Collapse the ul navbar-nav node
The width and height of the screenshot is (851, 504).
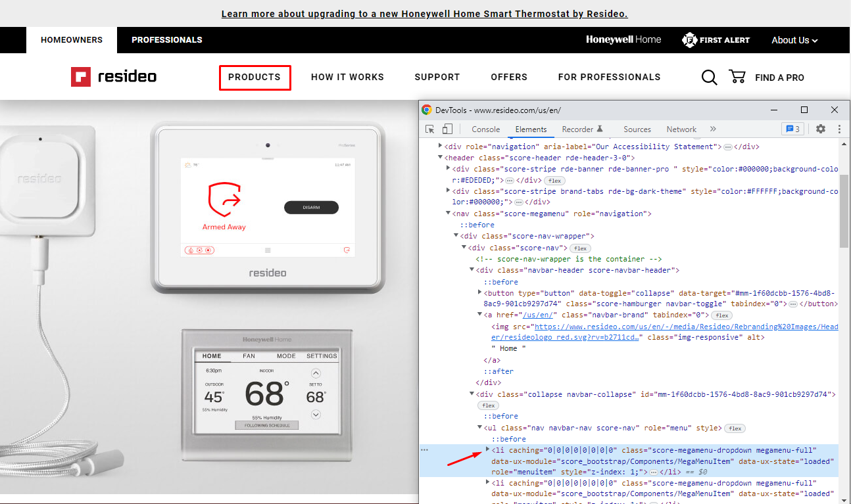480,428
